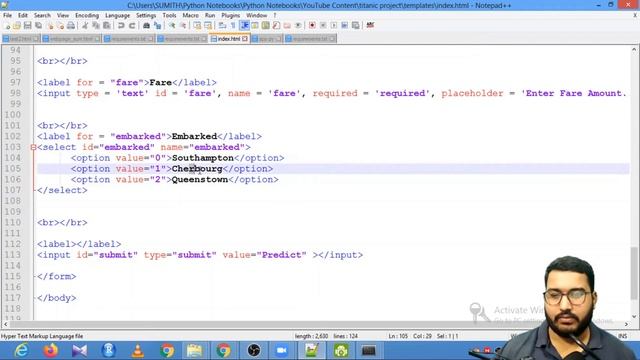Click the "Ln : 105" status bar entry
The height and width of the screenshot is (360, 640).
click(398, 336)
